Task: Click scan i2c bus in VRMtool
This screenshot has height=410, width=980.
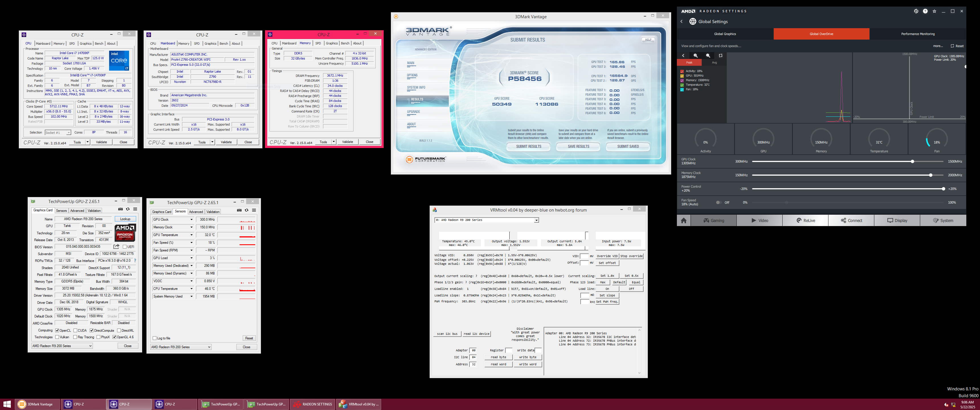Action: tap(447, 334)
